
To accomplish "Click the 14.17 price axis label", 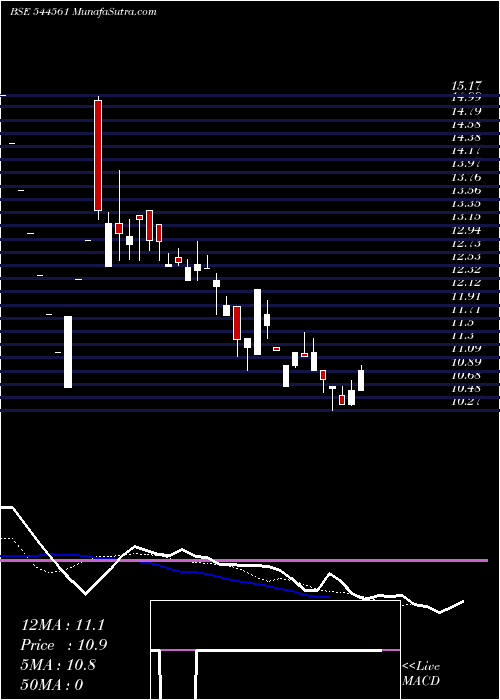I will (466, 151).
